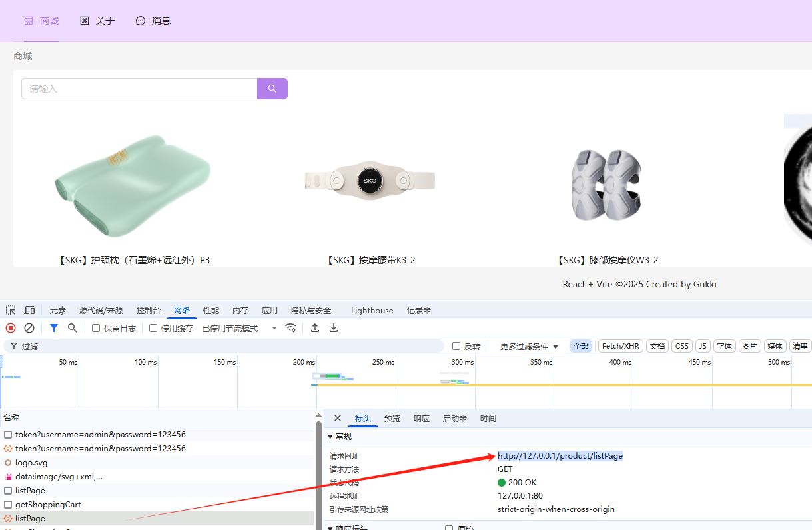
Task: Click the knee massager product image
Action: [x=608, y=185]
